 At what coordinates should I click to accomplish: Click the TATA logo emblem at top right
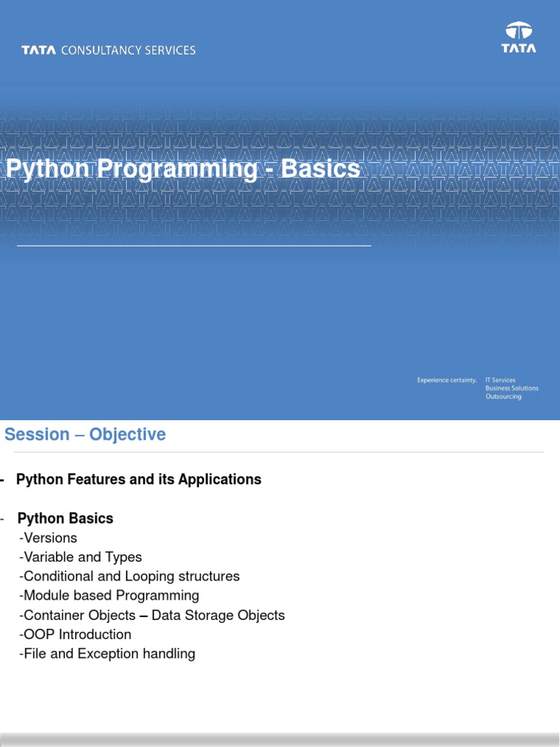[518, 37]
